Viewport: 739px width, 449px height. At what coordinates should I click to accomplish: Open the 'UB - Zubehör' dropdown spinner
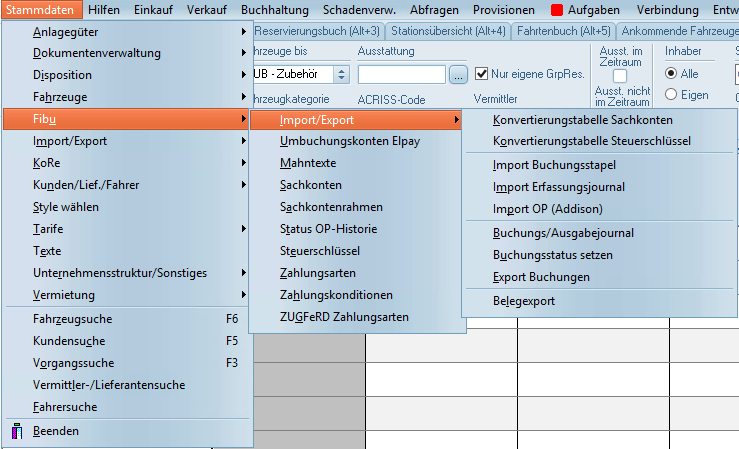coord(341,74)
